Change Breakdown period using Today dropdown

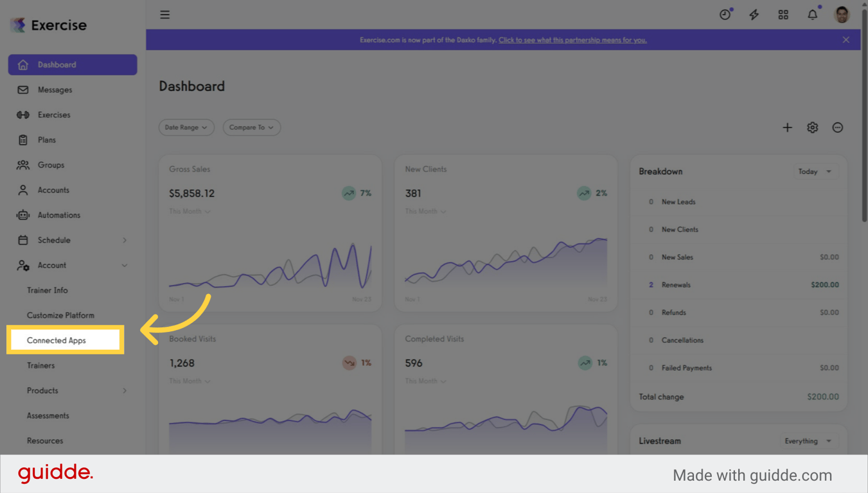point(814,171)
